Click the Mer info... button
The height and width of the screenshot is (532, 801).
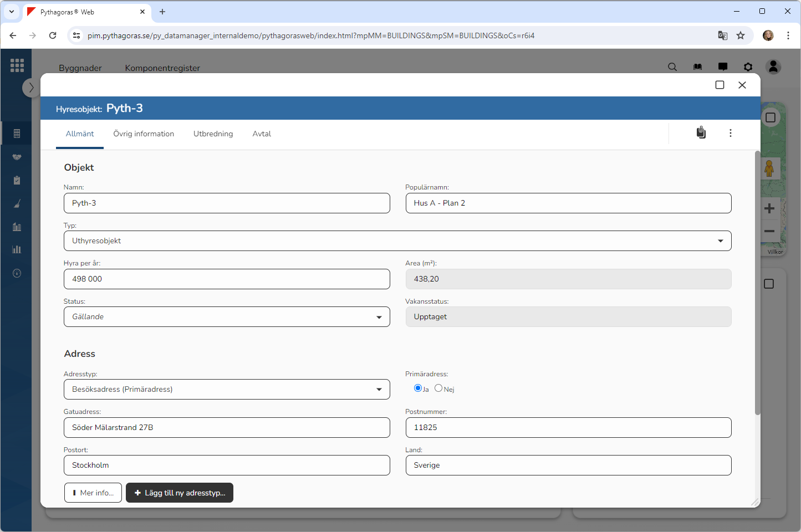(93, 493)
